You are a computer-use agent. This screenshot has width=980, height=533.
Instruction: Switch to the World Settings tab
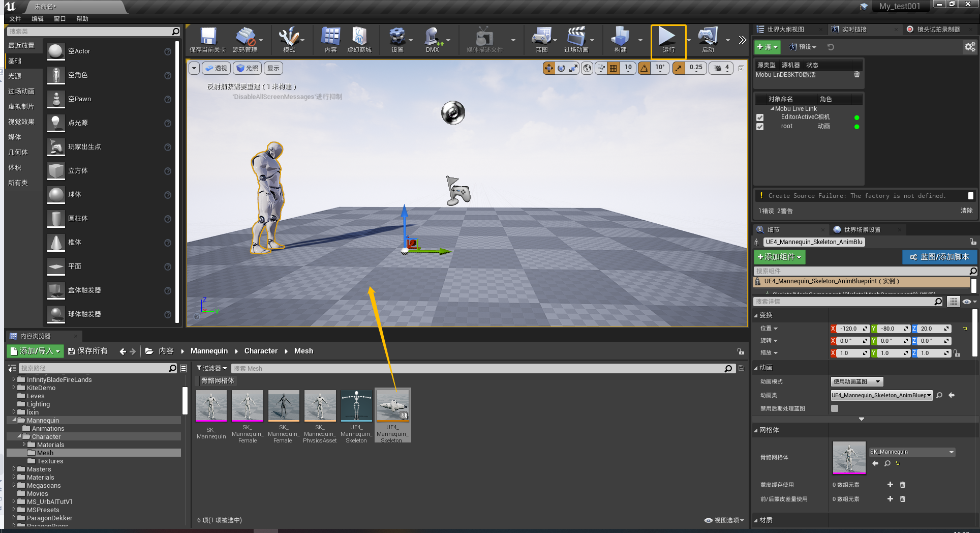862,230
